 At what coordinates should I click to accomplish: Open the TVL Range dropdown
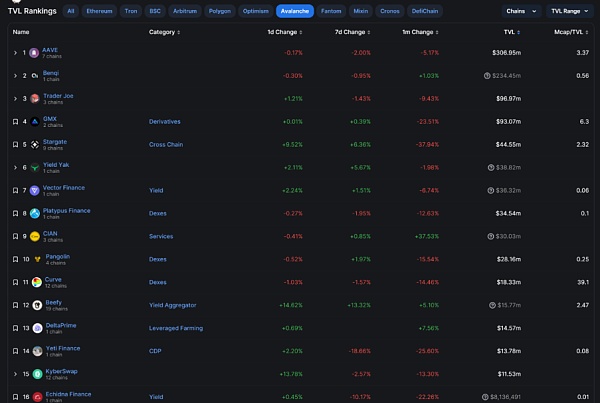pos(570,11)
